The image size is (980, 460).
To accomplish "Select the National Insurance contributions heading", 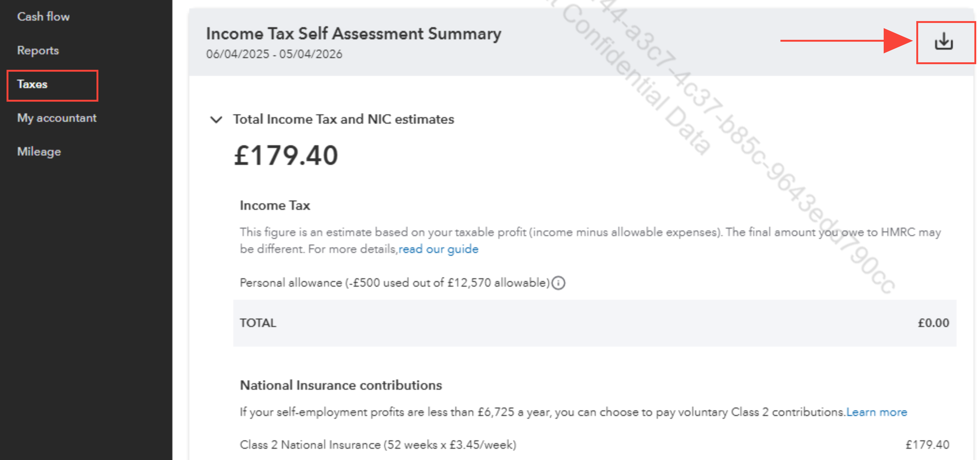I will point(341,386).
